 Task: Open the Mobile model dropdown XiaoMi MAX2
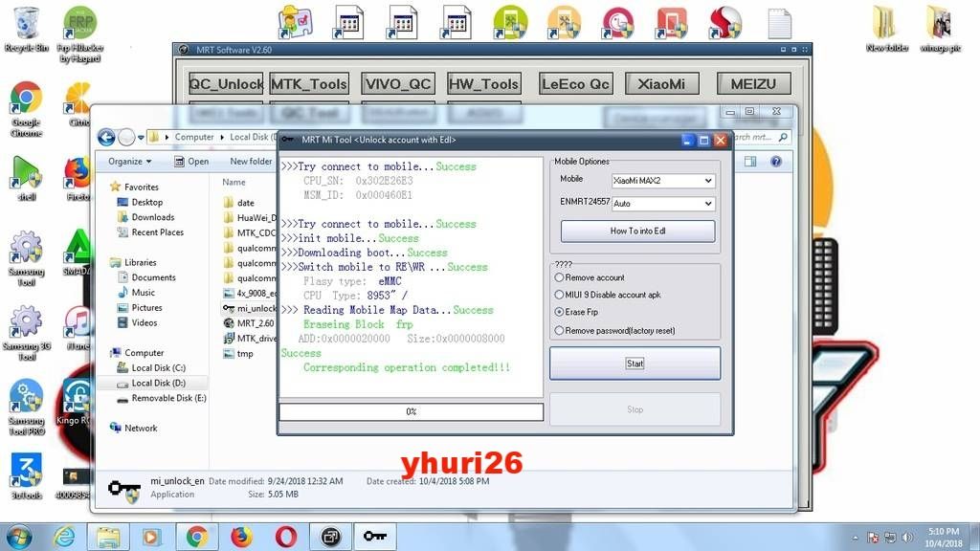662,180
